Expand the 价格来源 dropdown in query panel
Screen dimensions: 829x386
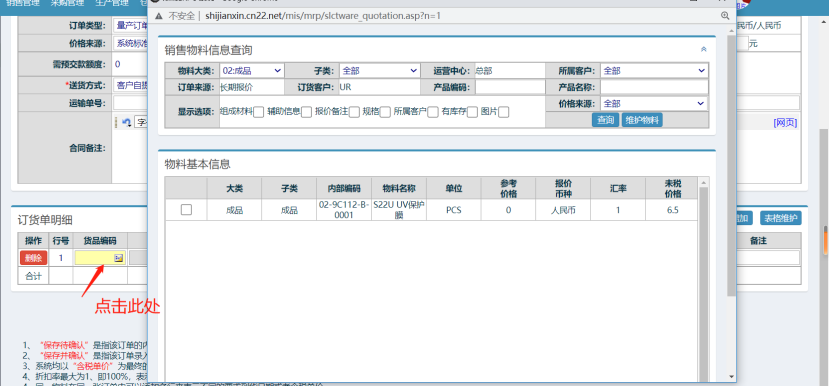[x=654, y=104]
